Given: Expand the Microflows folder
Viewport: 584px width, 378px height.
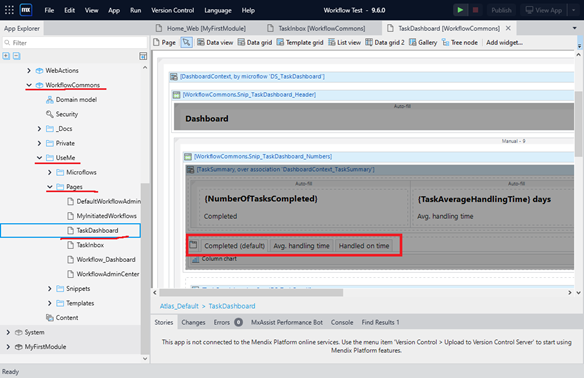Looking at the screenshot, I should tap(50, 172).
